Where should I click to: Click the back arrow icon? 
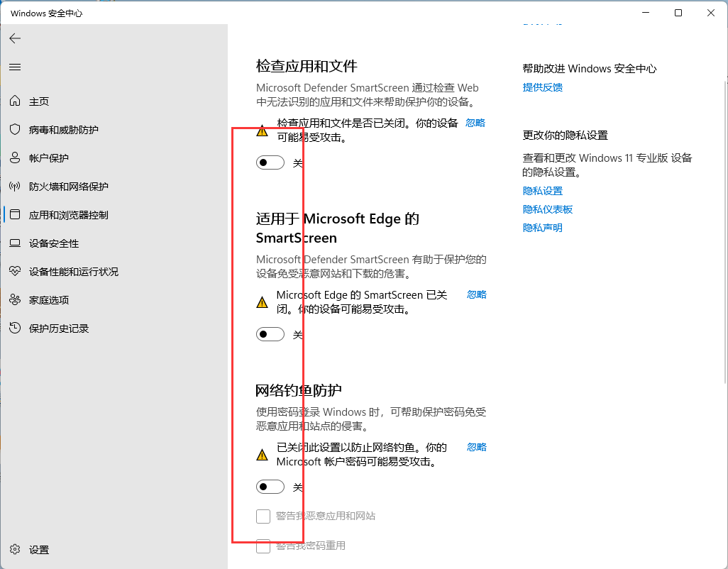[15, 38]
